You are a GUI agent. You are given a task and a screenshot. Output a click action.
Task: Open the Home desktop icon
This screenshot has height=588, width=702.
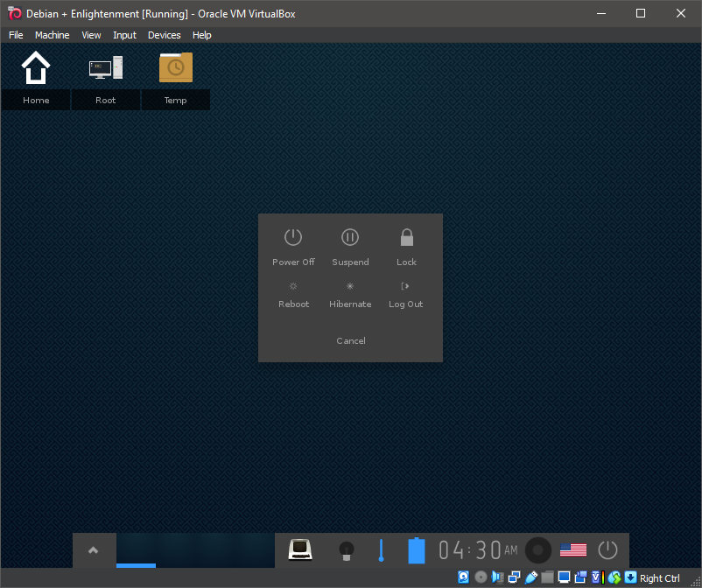pyautogui.click(x=36, y=68)
